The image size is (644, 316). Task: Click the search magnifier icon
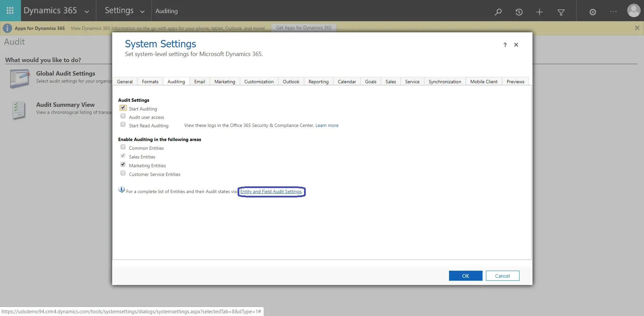(498, 12)
